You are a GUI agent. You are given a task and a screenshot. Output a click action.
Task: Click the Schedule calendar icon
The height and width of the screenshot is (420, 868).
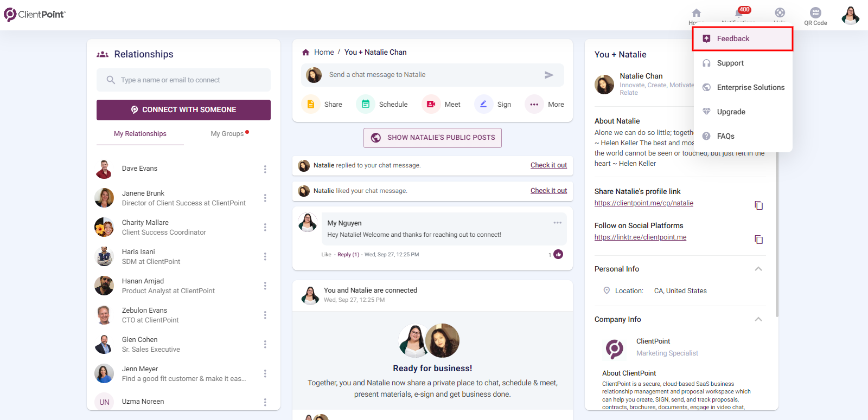pos(366,104)
